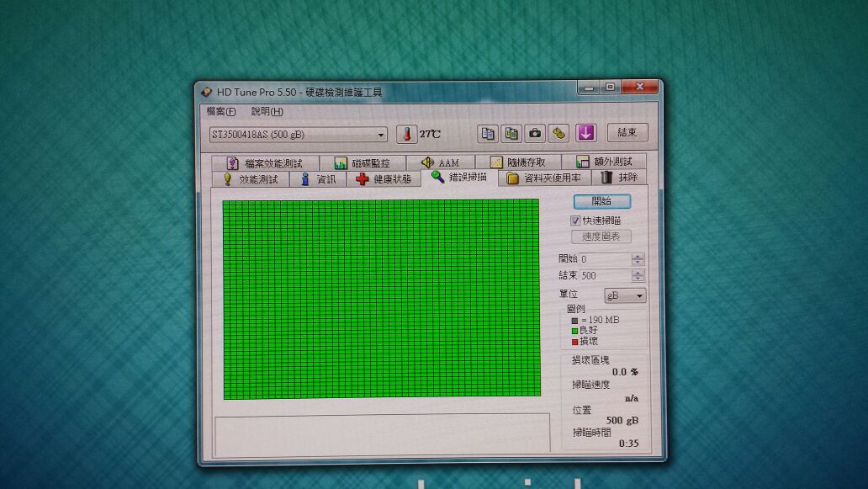This screenshot has height=489, width=868.
Task: Click the 0.0 % damaged blocks value
Action: point(624,372)
